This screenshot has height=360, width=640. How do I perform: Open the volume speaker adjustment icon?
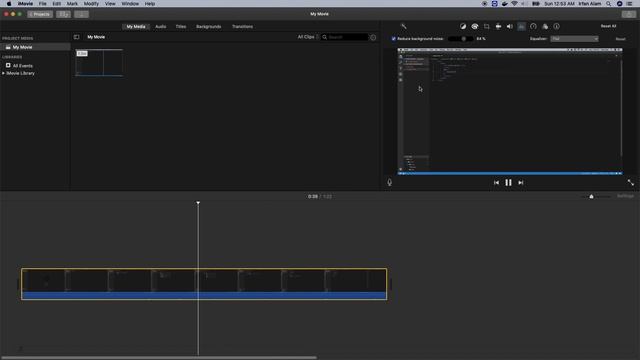[x=510, y=27]
